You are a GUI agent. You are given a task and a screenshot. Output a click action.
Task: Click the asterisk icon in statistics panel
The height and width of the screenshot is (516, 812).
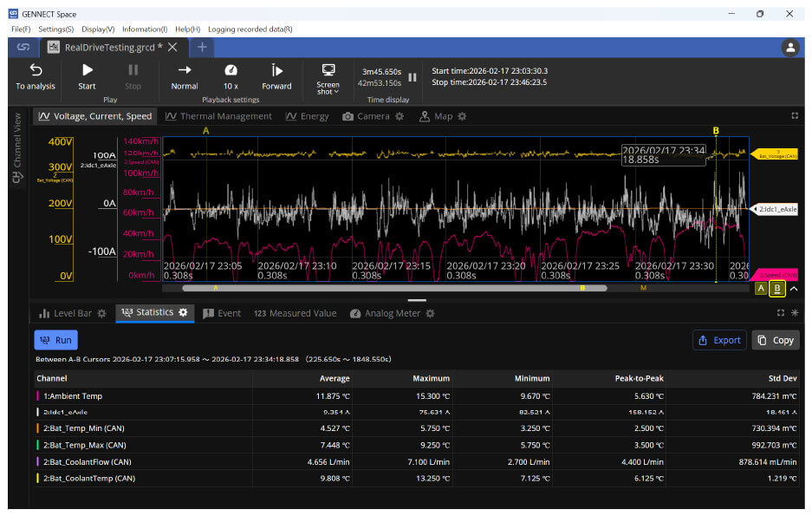click(795, 312)
